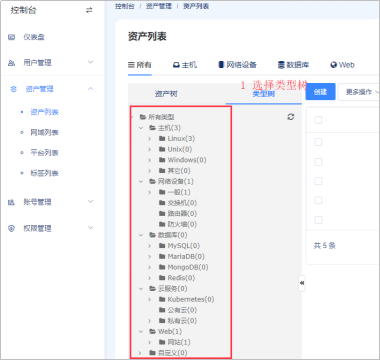Click the open folder icon of 所有类型
This screenshot has height=361, width=380.
pos(143,117)
